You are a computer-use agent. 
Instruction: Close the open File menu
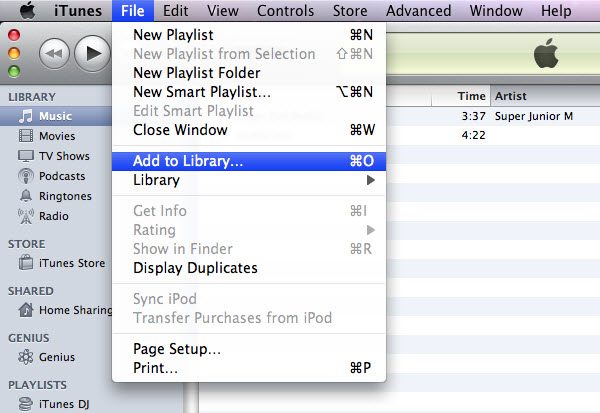133,11
